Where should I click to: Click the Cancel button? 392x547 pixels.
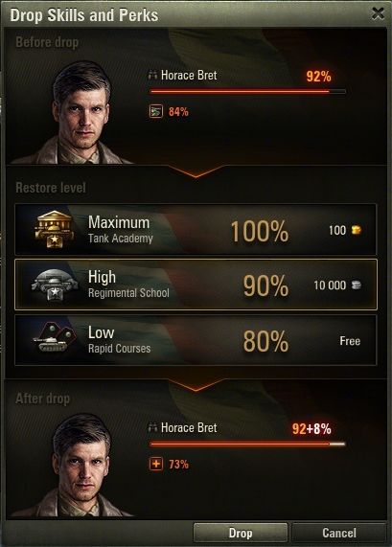click(339, 533)
